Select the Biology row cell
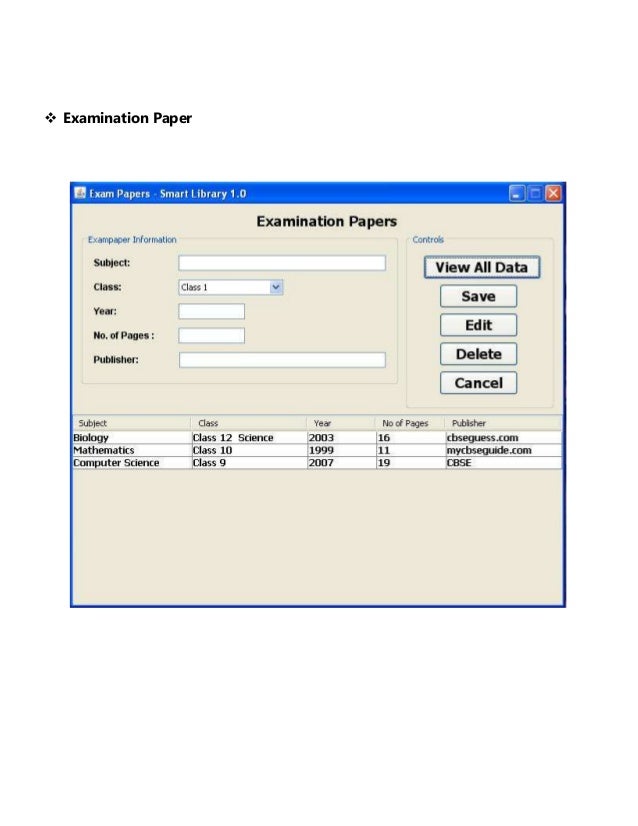This screenshot has width=638, height=826. pos(132,438)
